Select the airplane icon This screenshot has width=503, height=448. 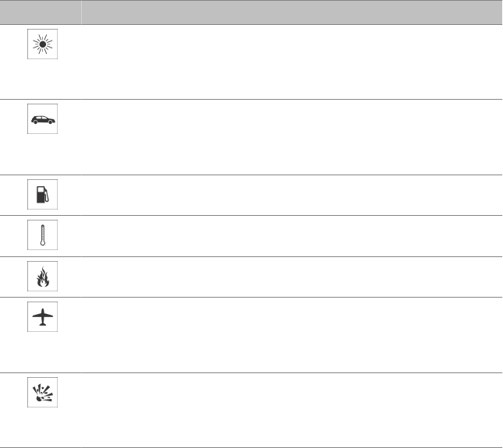[x=42, y=317]
